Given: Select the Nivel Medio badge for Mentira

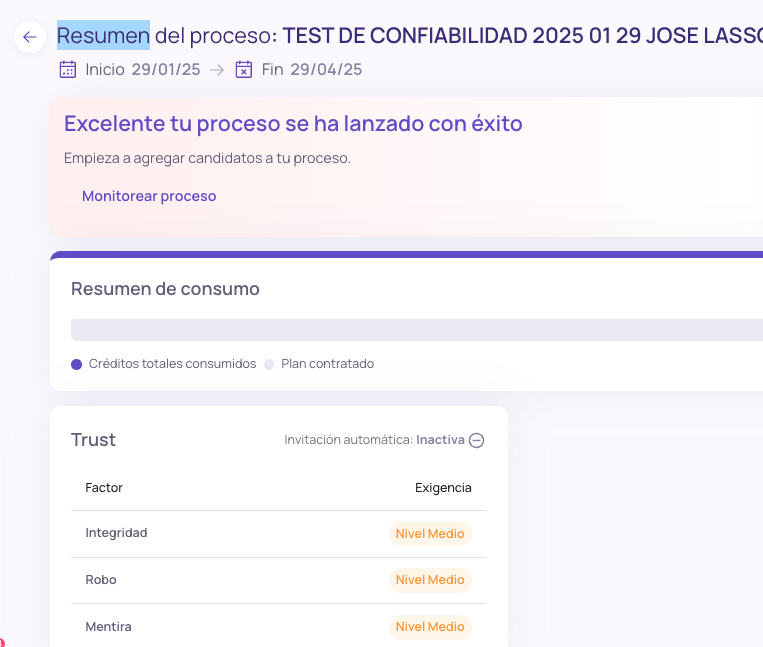Looking at the screenshot, I should 430,627.
